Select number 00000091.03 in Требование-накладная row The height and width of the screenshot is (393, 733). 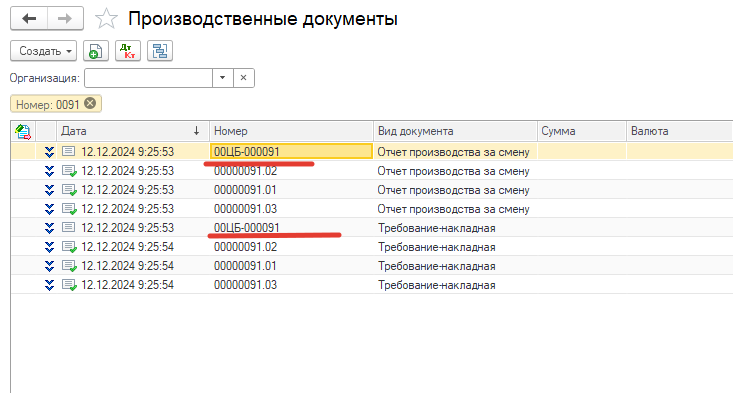[x=245, y=285]
